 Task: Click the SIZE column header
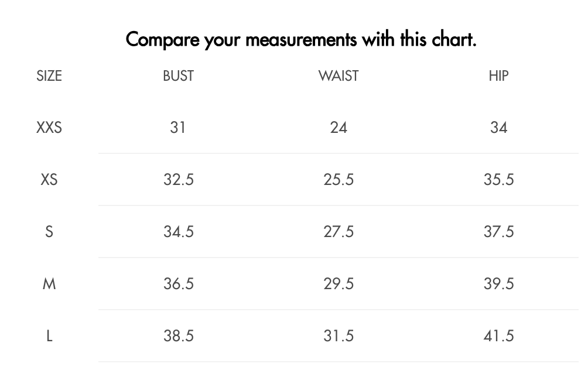[x=49, y=76]
